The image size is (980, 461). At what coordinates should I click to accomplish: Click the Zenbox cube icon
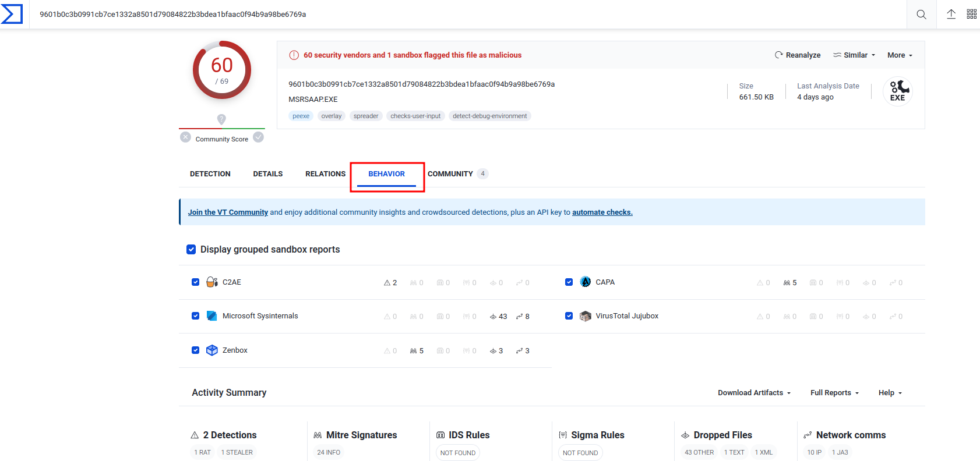(x=212, y=350)
